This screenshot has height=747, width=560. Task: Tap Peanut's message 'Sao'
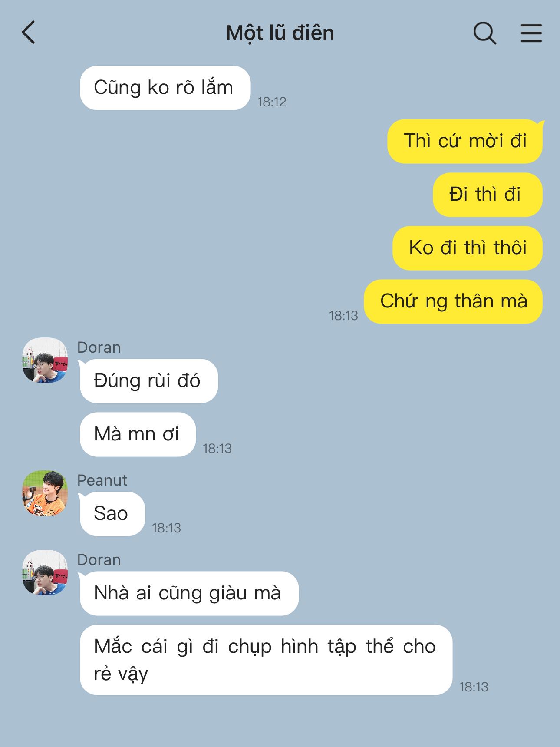tap(112, 514)
